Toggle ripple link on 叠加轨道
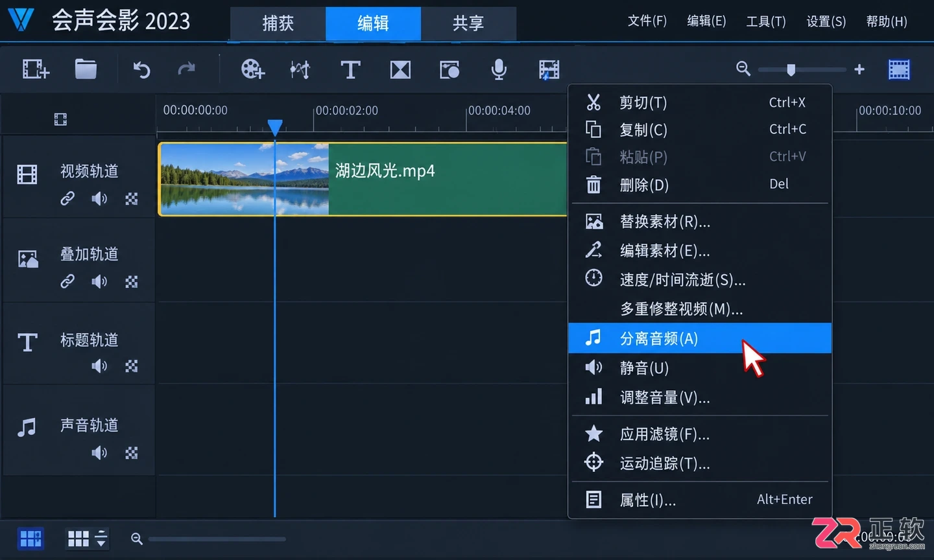The width and height of the screenshot is (934, 560). click(67, 281)
